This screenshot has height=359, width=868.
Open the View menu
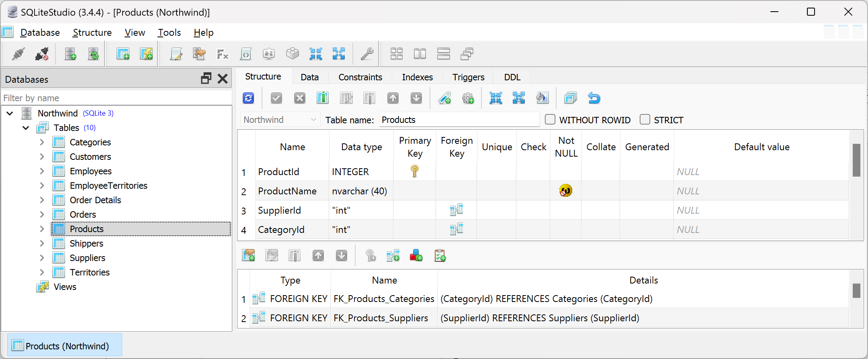tap(135, 33)
